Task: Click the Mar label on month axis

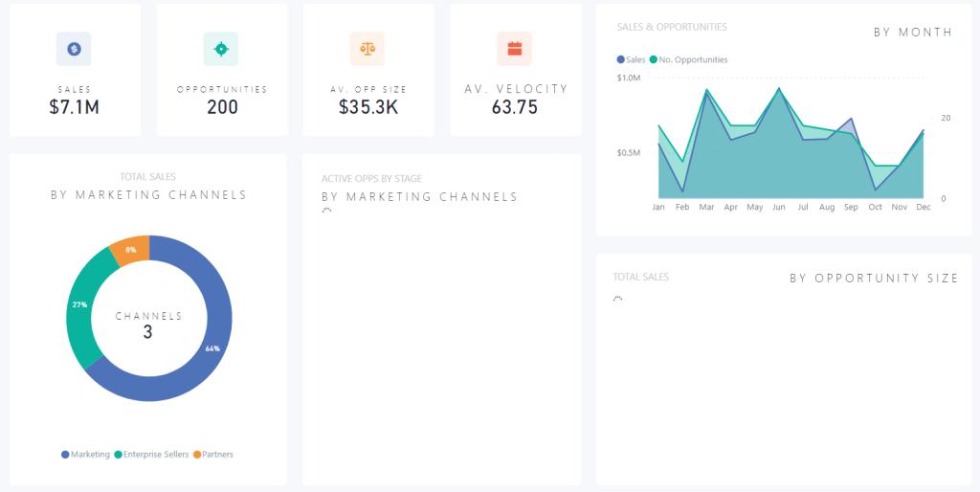Action: [706, 207]
